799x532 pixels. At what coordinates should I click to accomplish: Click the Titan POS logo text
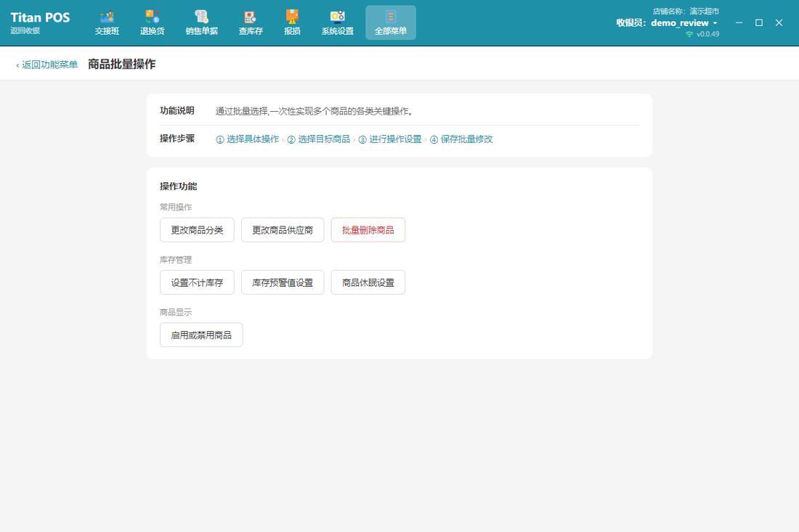click(x=40, y=17)
